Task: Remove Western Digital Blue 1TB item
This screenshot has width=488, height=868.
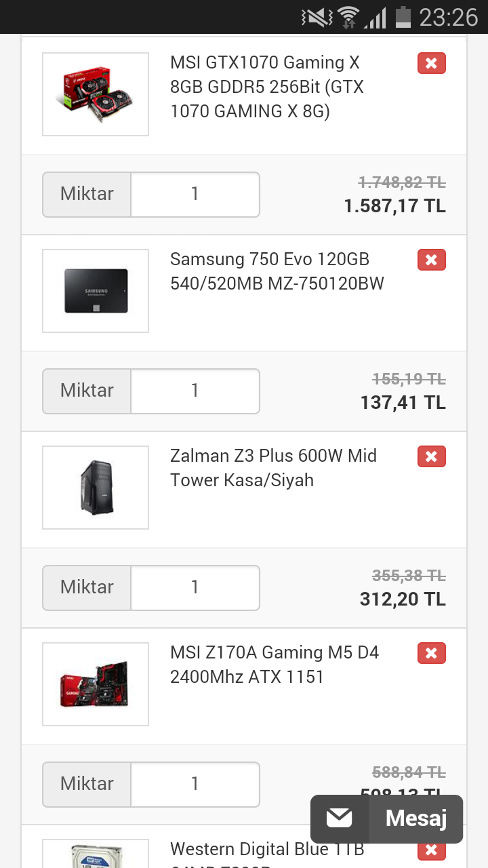Action: click(431, 850)
